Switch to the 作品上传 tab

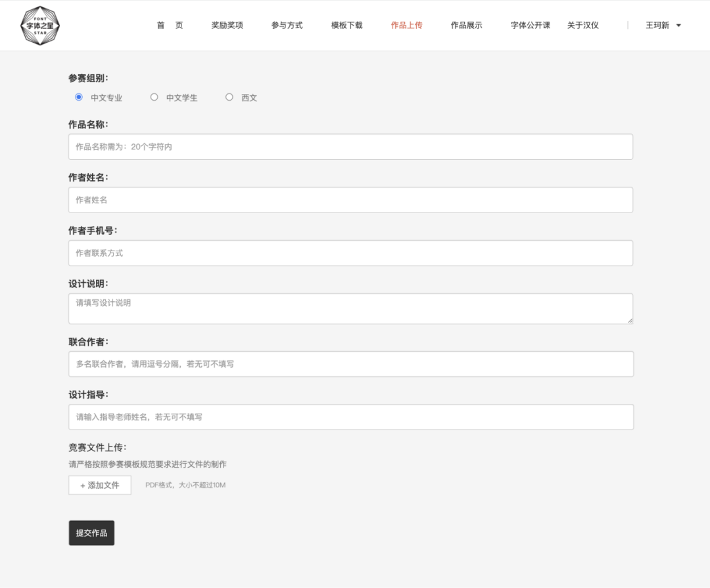coord(406,25)
